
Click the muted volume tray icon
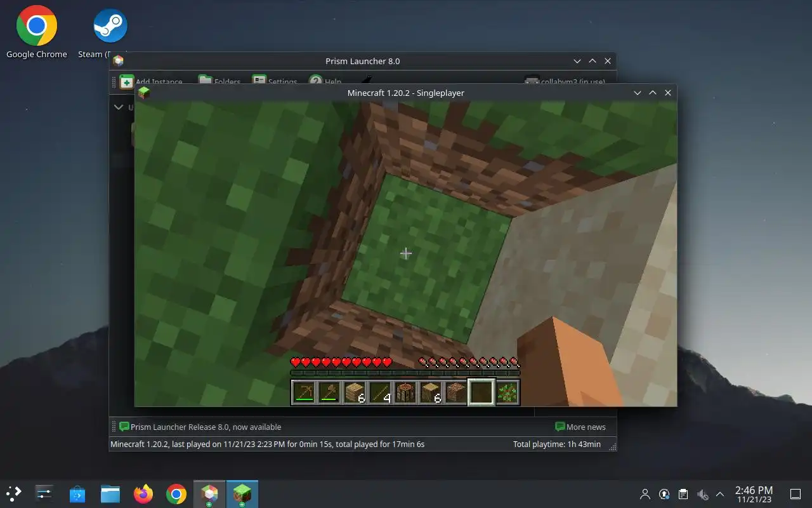click(x=702, y=494)
